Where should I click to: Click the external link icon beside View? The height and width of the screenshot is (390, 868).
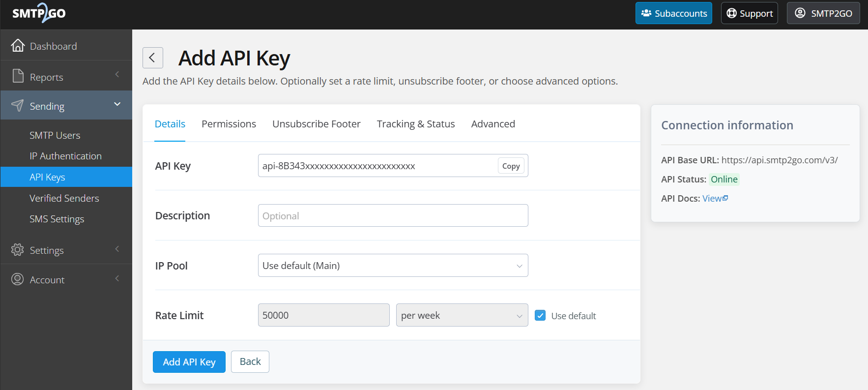(725, 198)
